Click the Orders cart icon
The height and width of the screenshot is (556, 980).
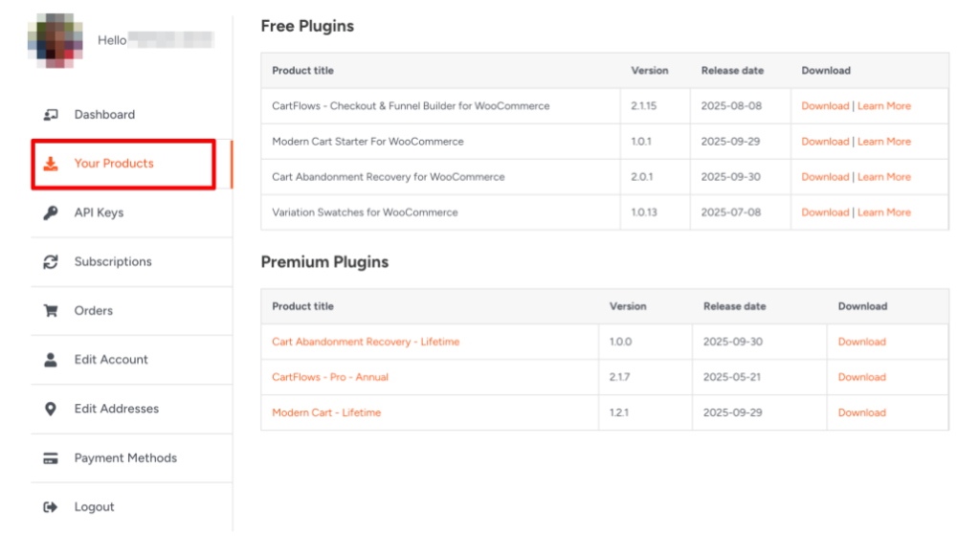click(51, 311)
